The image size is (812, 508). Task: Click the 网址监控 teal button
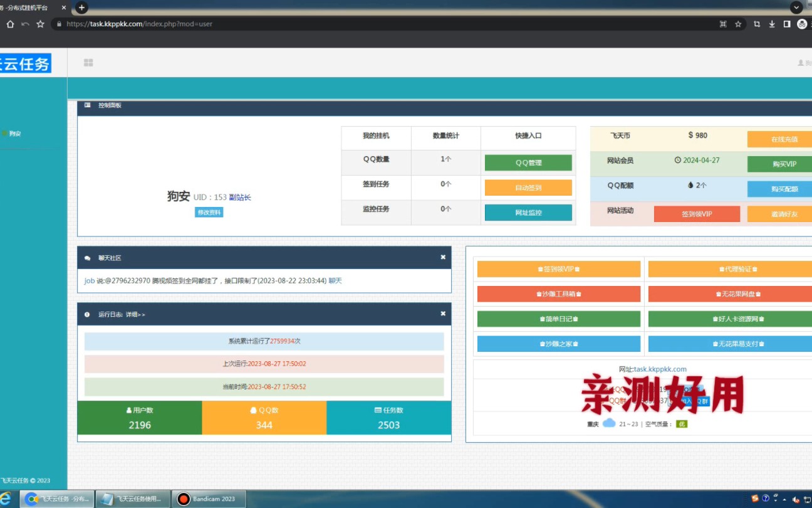coord(528,213)
